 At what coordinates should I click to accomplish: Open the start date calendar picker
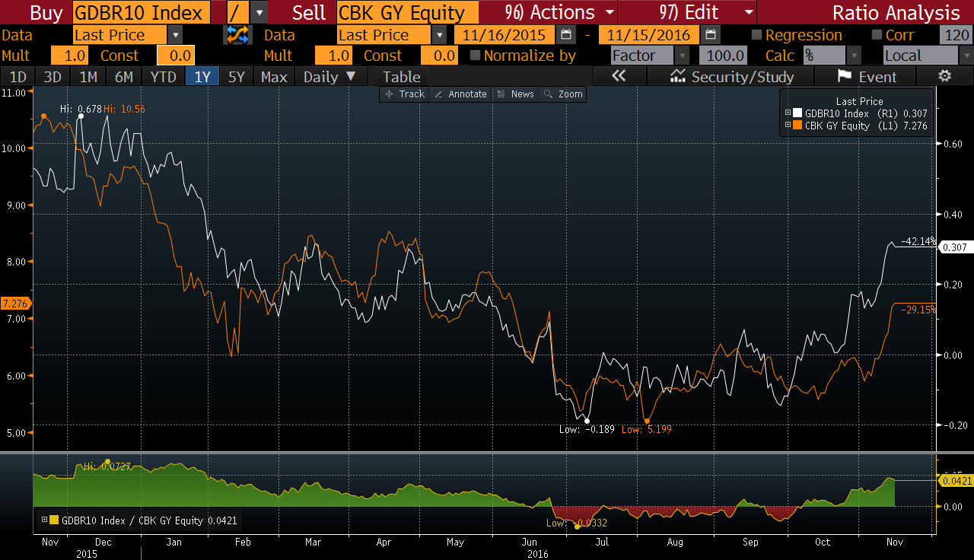click(x=566, y=35)
